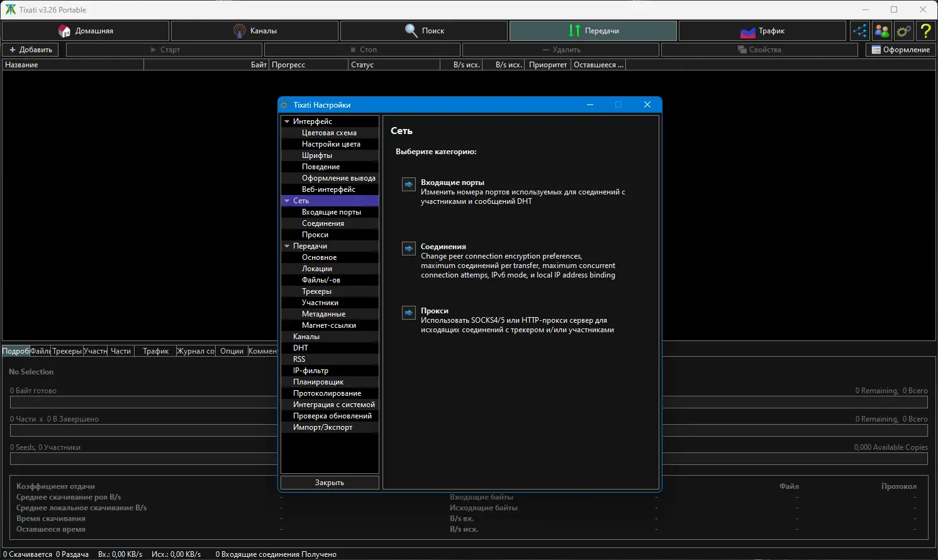Collapse the Передачи tree section
This screenshot has height=560, width=938.
287,246
